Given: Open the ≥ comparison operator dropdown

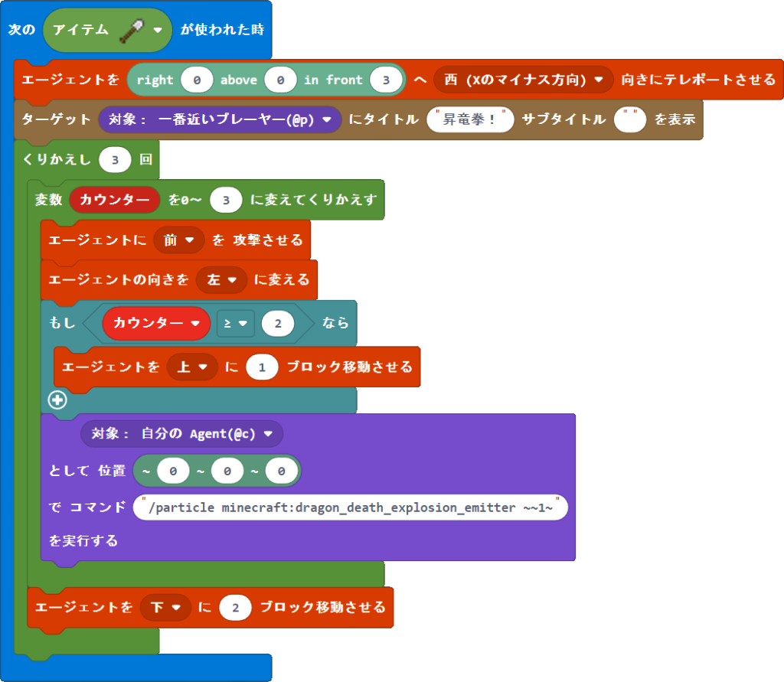Looking at the screenshot, I should (x=236, y=323).
